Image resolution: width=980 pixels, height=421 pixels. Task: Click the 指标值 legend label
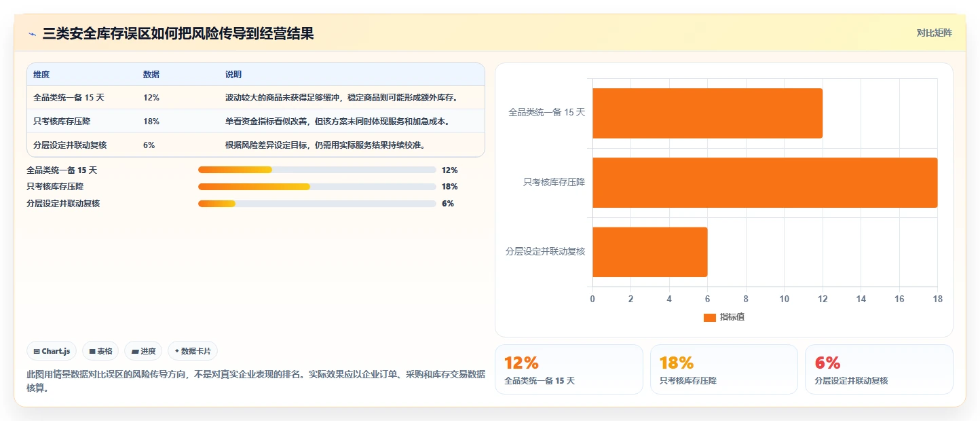tap(732, 317)
